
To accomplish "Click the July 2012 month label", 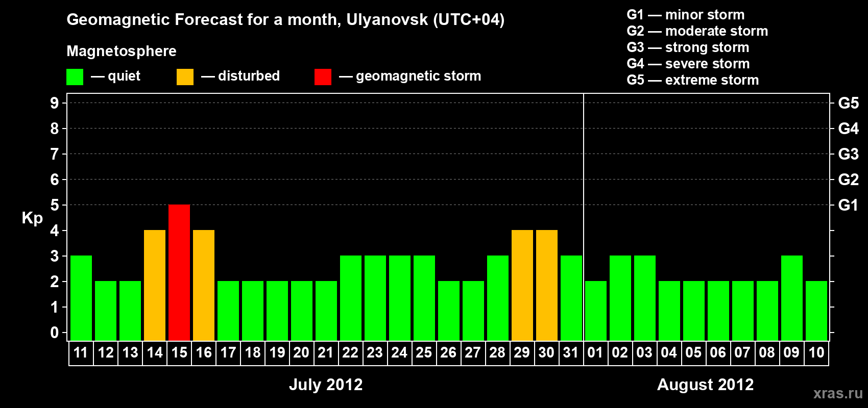I will 326,385.
